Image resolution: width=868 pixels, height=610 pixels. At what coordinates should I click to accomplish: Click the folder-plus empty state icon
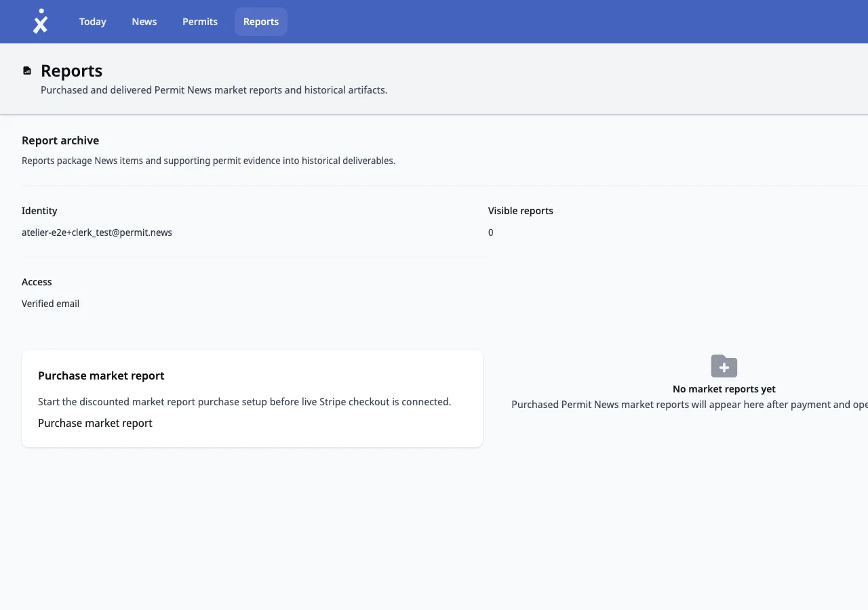pyautogui.click(x=724, y=366)
